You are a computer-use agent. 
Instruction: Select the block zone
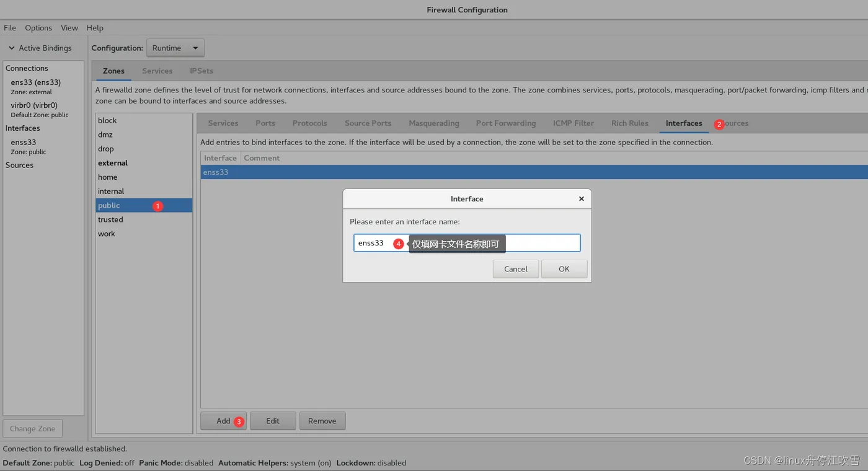pyautogui.click(x=144, y=120)
